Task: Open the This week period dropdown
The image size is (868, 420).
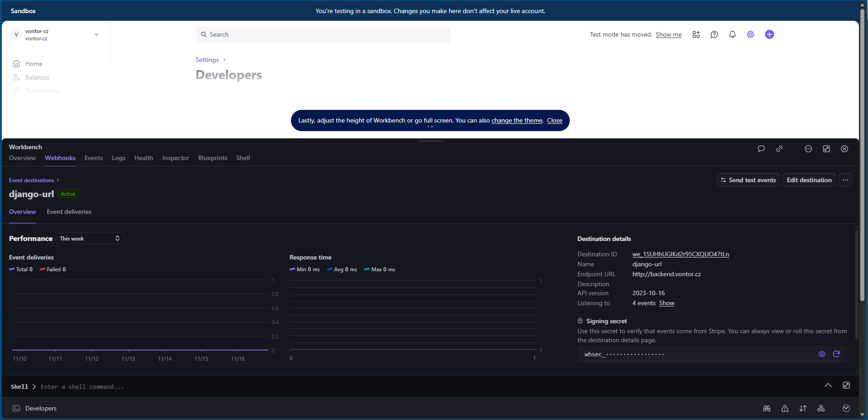Action: (90, 239)
